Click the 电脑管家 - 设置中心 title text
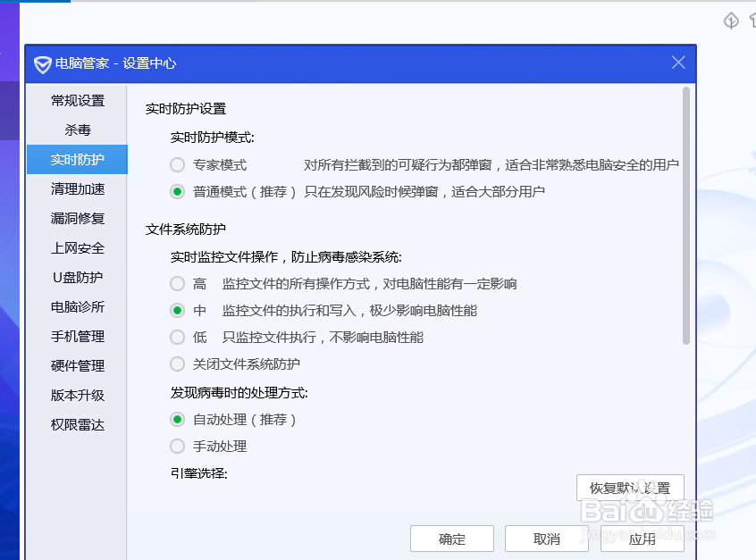Viewport: 756px width, 560px height. (x=115, y=63)
